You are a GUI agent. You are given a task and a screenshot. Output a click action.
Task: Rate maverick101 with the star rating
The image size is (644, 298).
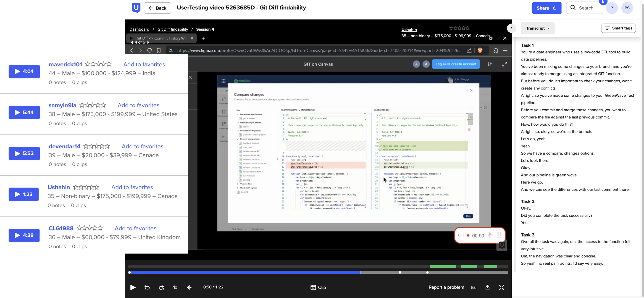pos(98,64)
